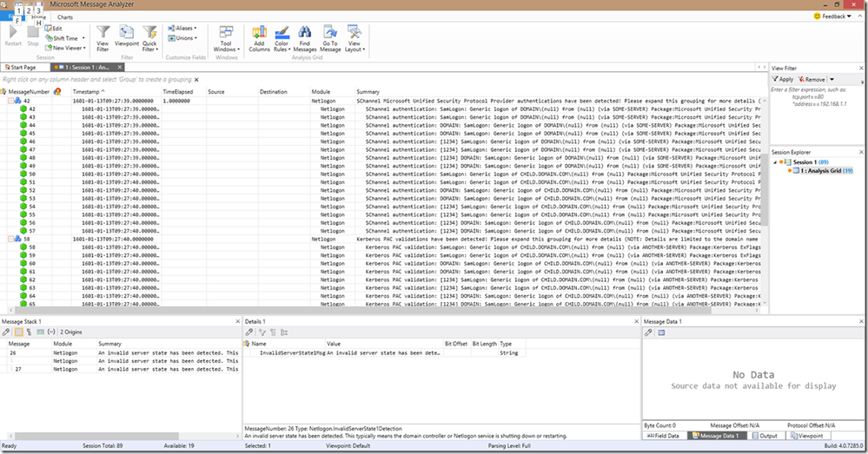Click Details panel expand-tree icon
This screenshot has height=454, width=868.
[284, 332]
